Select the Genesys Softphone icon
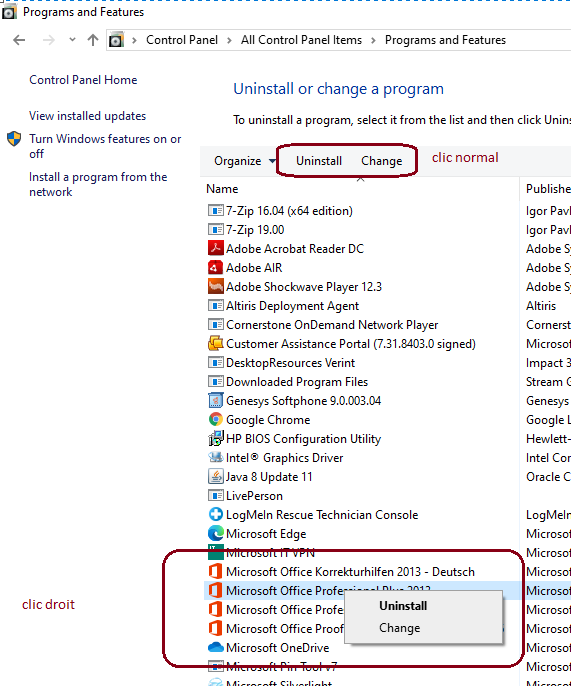The image size is (571, 686). point(215,400)
